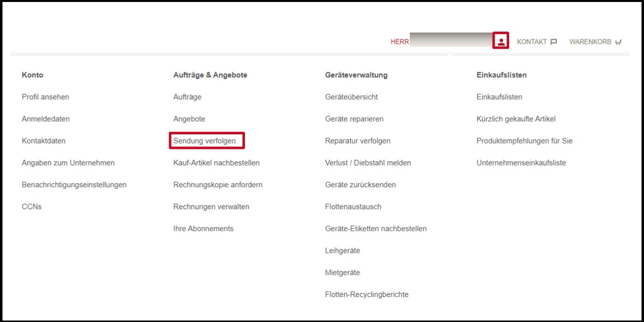Click the Kontakt speech bubble icon
The height and width of the screenshot is (322, 644).
553,42
